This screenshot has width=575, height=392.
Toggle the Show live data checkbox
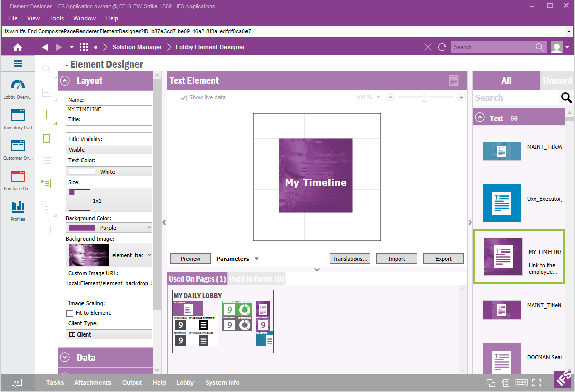tap(183, 97)
